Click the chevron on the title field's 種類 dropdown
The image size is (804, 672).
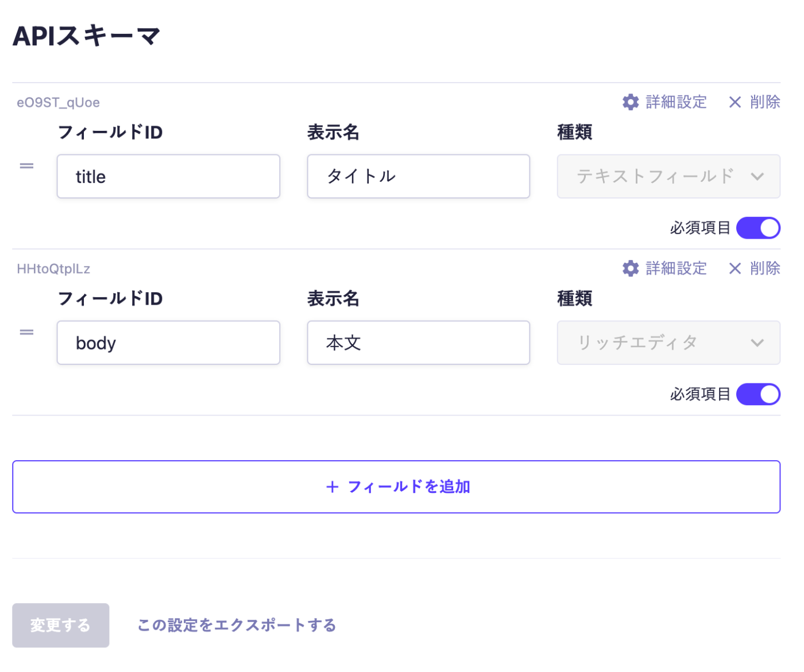pyautogui.click(x=757, y=176)
